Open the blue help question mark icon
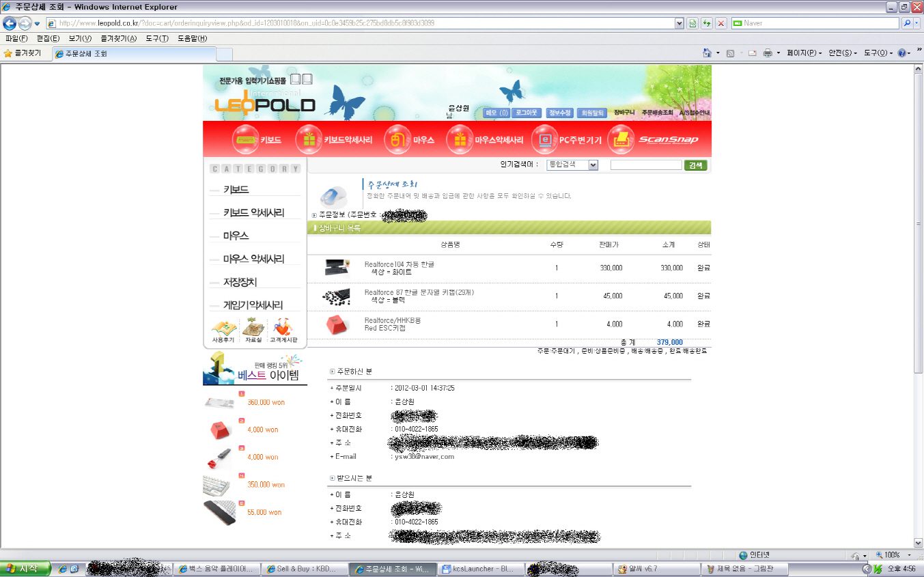924x577 pixels. click(x=901, y=53)
